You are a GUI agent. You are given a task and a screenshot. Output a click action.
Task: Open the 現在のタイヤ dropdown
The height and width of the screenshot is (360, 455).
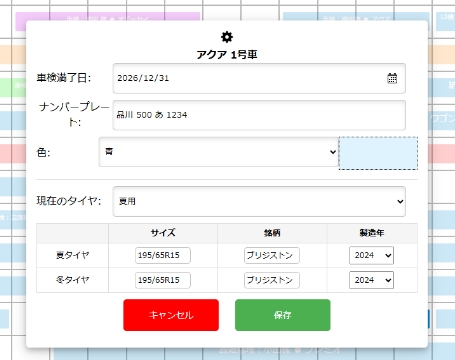point(259,201)
